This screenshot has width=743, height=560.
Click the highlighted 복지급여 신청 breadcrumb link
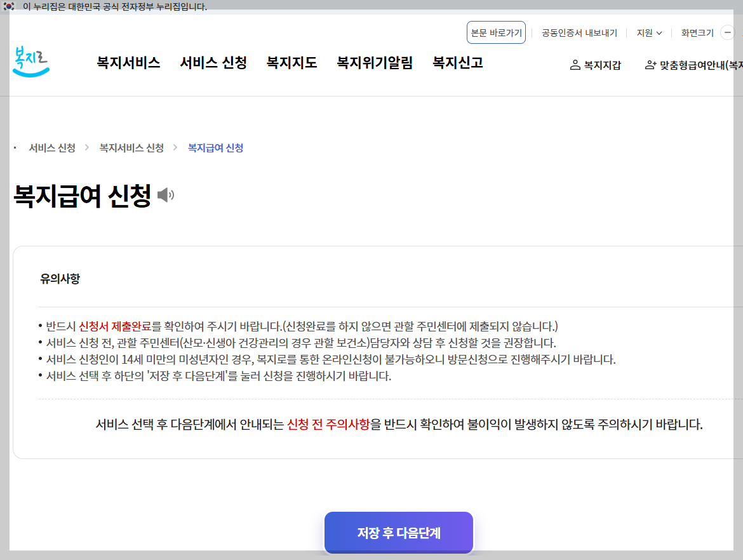point(215,147)
